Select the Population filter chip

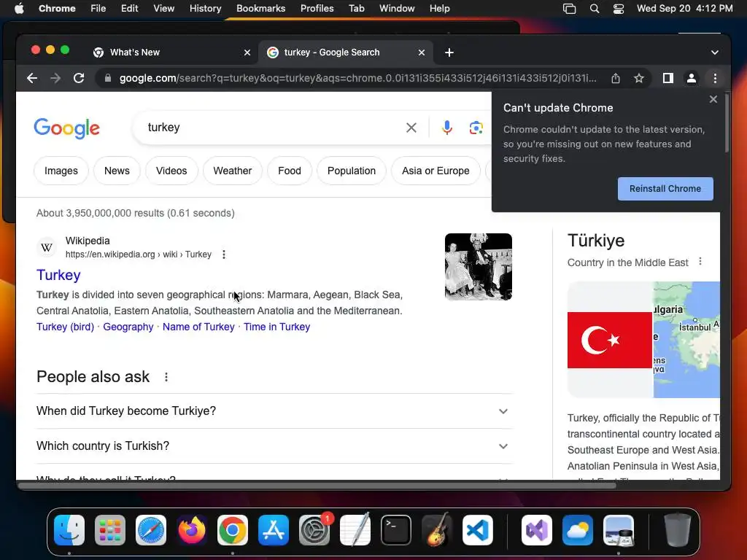(x=352, y=171)
